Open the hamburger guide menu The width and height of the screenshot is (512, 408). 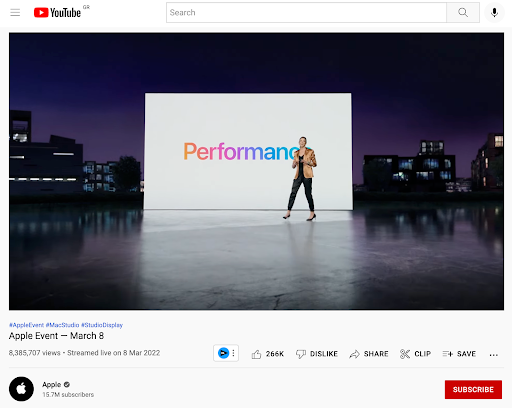[15, 13]
